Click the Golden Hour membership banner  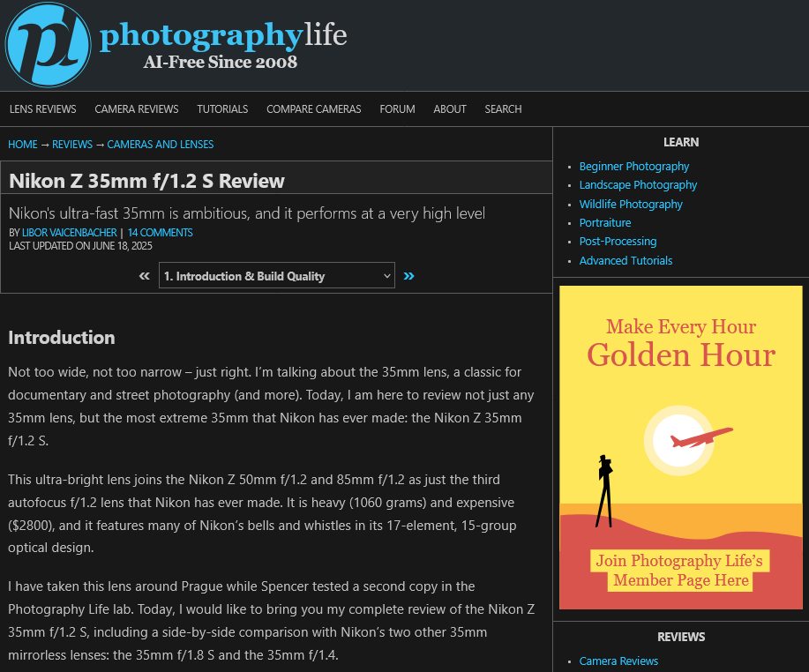pyautogui.click(x=680, y=447)
